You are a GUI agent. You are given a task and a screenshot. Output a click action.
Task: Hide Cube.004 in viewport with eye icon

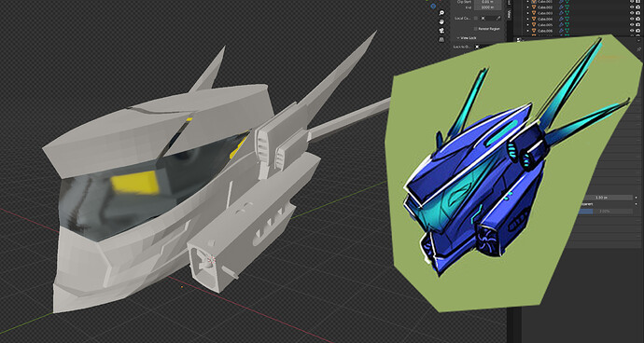[632, 19]
